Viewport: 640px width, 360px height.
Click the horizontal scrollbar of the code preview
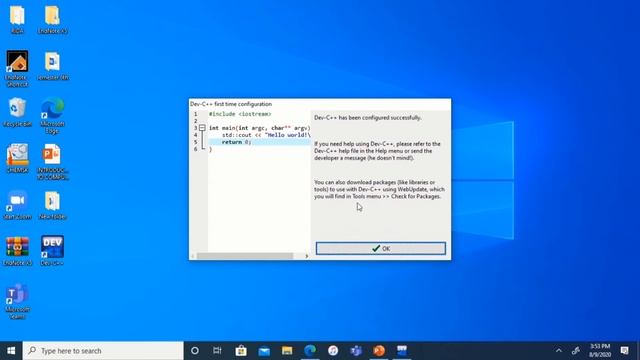(x=245, y=256)
